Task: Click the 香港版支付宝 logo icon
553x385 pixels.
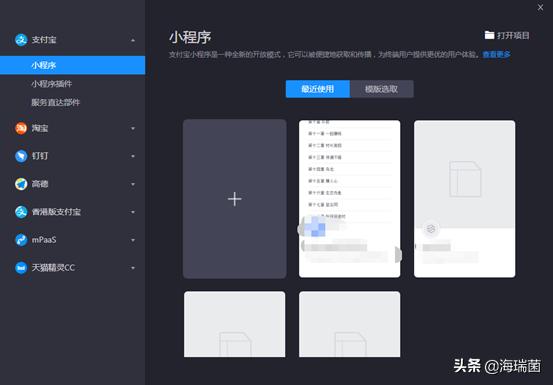Action: coord(21,212)
